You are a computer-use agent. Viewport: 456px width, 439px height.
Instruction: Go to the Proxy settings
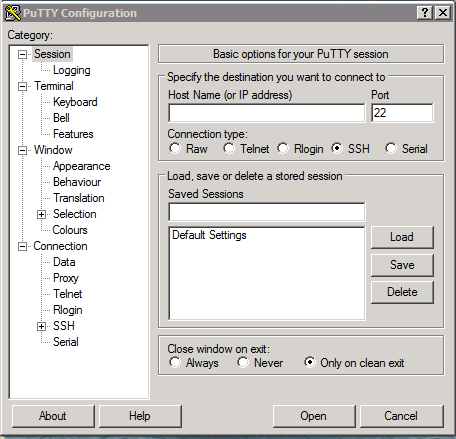point(66,278)
